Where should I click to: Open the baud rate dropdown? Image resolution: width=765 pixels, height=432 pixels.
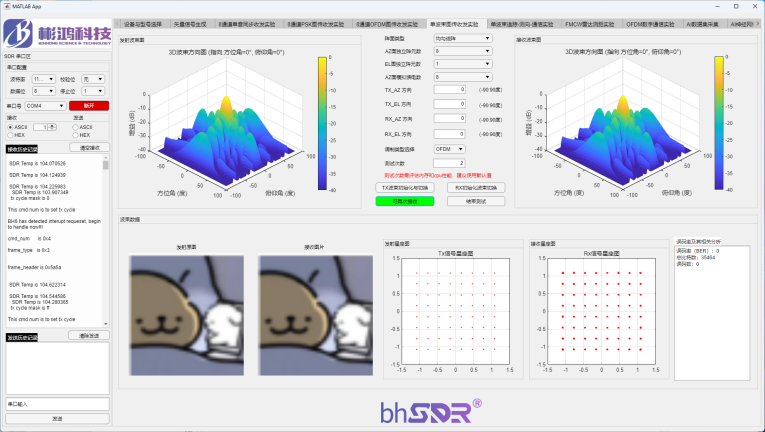(x=43, y=79)
